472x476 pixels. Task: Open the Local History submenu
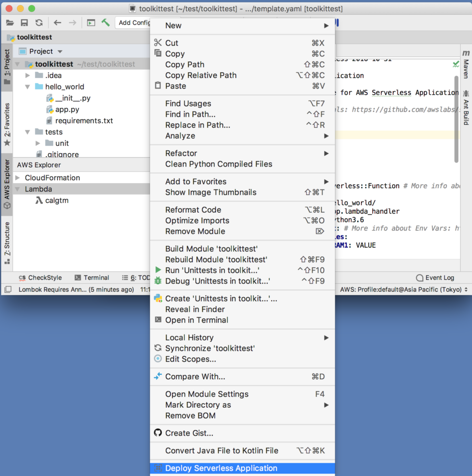coord(242,337)
